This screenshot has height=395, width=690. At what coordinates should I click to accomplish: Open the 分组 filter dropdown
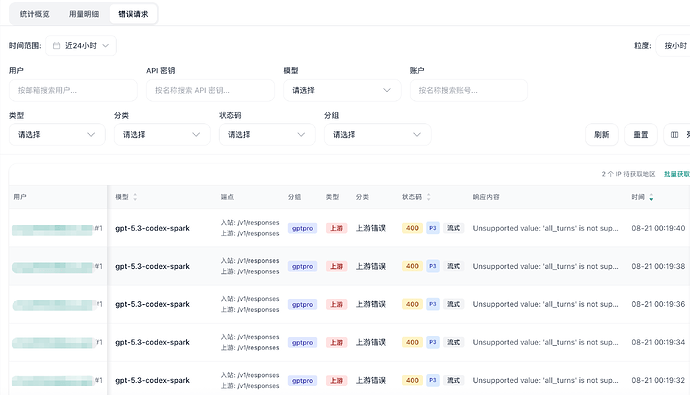(x=378, y=135)
